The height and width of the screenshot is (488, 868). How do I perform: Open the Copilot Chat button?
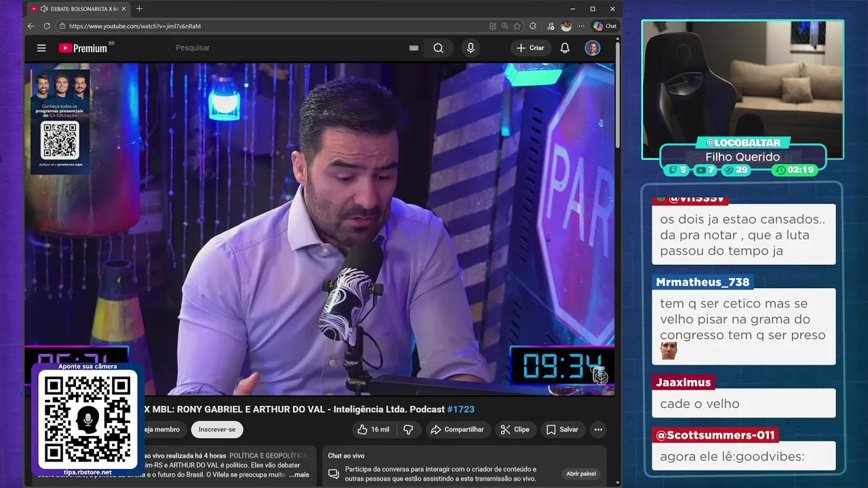coord(605,26)
